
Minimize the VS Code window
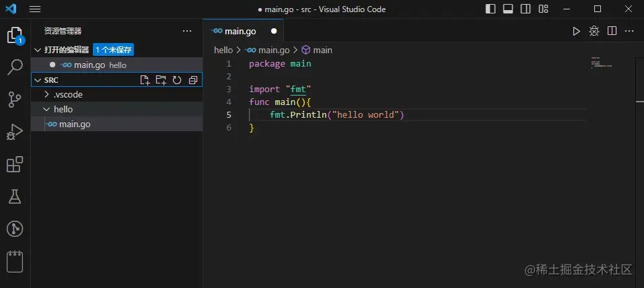pos(567,9)
